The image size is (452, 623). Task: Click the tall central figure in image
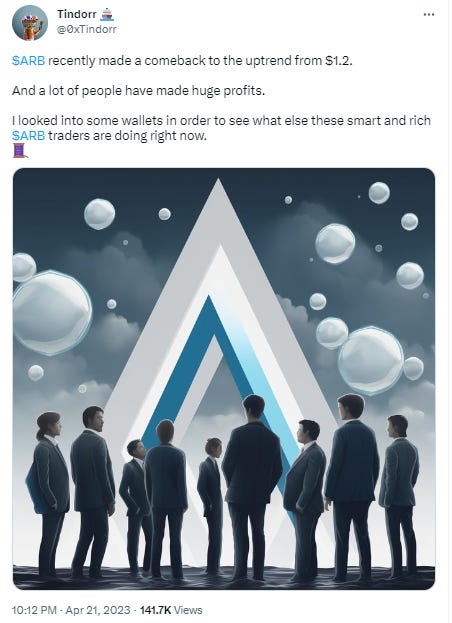coord(251,487)
